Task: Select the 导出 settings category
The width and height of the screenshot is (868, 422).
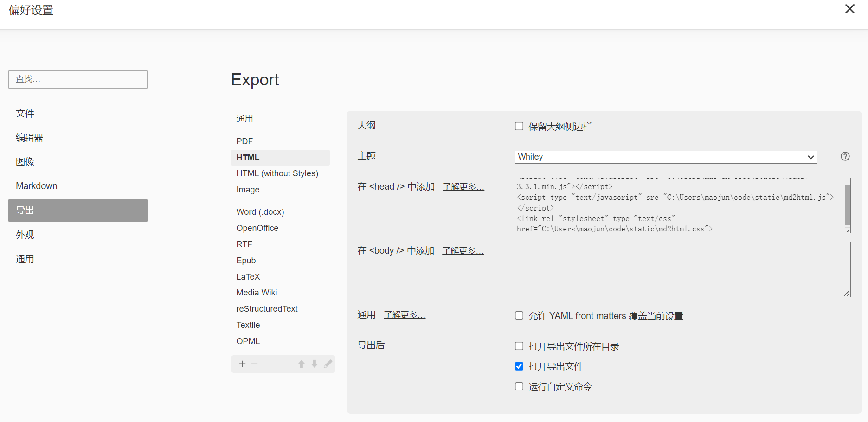Action: 78,211
